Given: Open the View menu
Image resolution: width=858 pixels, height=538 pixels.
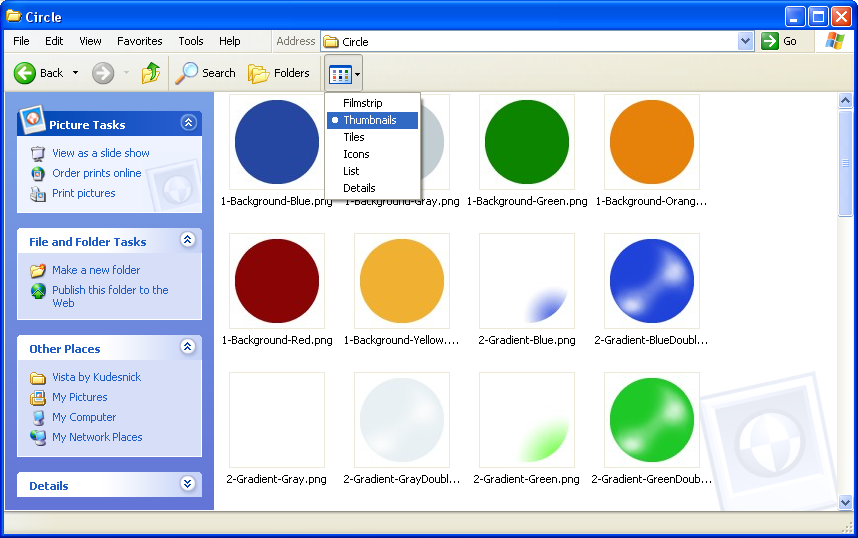Looking at the screenshot, I should point(90,41).
